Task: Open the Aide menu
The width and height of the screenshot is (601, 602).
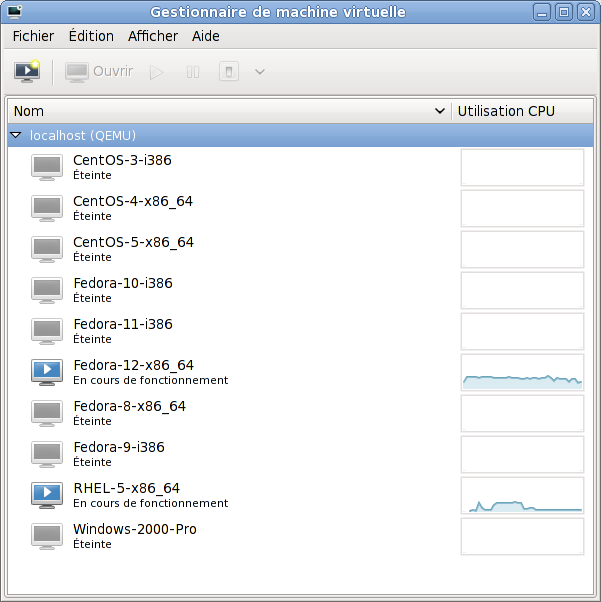Action: (x=205, y=36)
